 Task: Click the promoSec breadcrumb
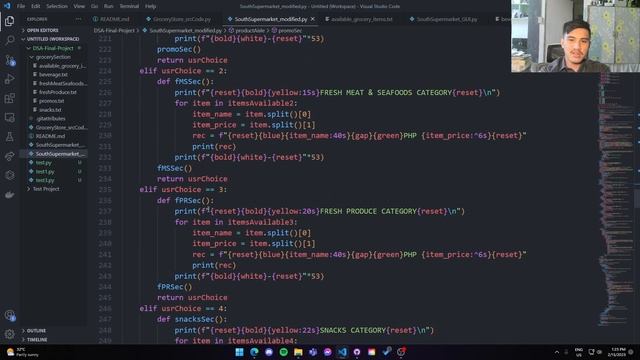(289, 31)
